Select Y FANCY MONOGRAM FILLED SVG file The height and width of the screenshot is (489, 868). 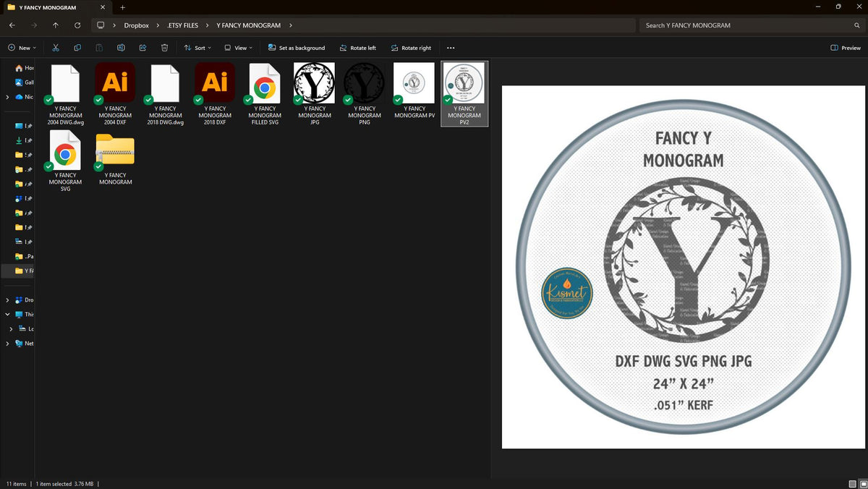point(265,94)
